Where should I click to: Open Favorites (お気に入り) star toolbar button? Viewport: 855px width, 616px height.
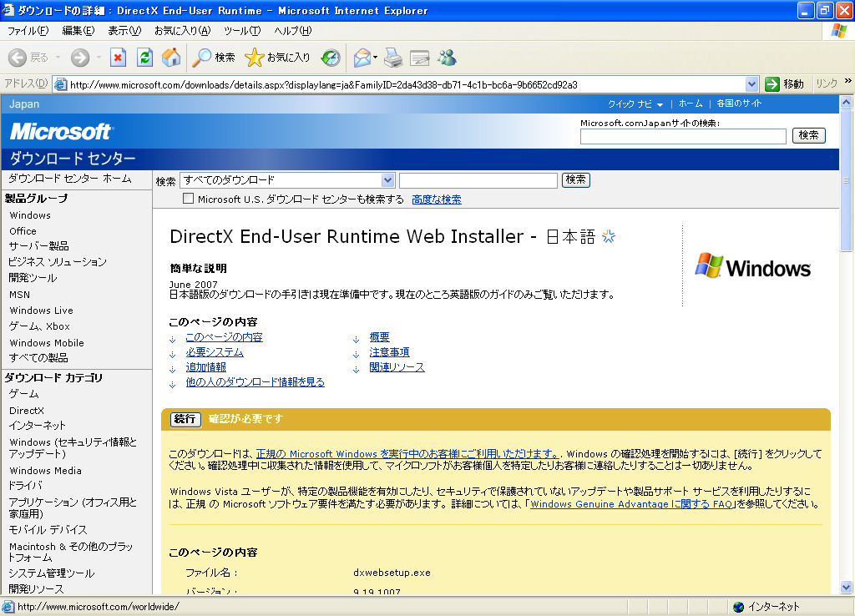click(277, 58)
